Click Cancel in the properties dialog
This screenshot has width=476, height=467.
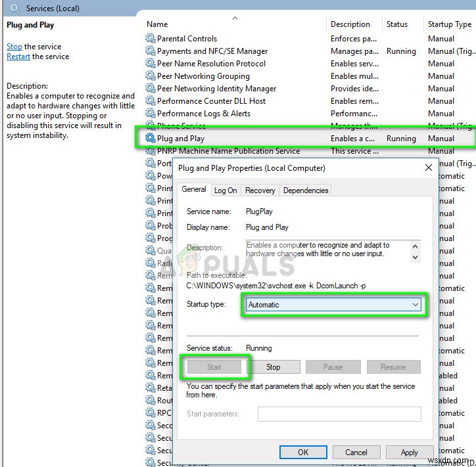pos(356,453)
